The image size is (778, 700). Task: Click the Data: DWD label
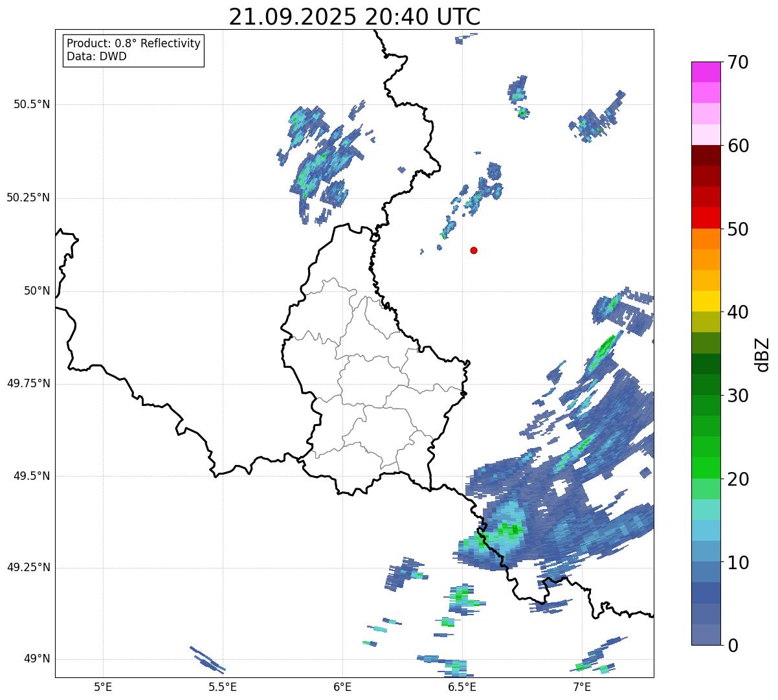click(96, 56)
